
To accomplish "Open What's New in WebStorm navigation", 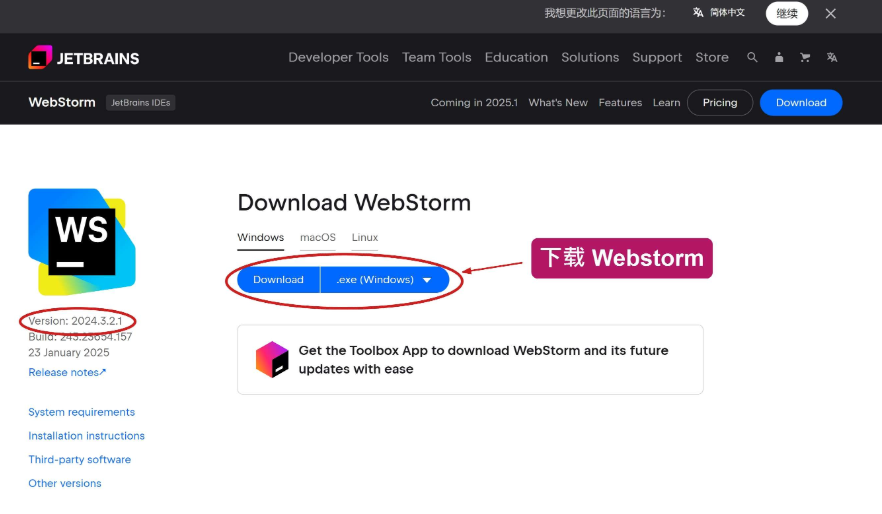I will click(558, 102).
